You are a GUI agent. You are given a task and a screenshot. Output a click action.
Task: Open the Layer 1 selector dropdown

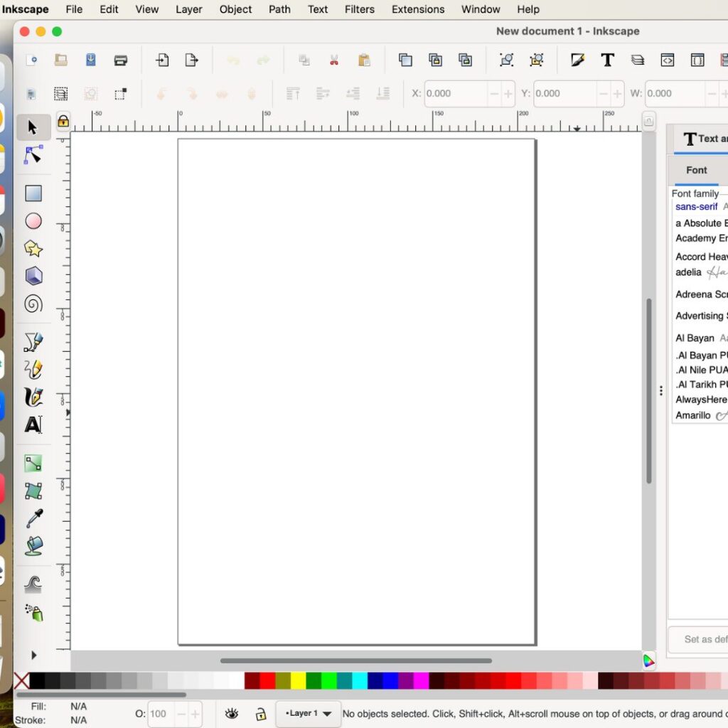pyautogui.click(x=307, y=713)
